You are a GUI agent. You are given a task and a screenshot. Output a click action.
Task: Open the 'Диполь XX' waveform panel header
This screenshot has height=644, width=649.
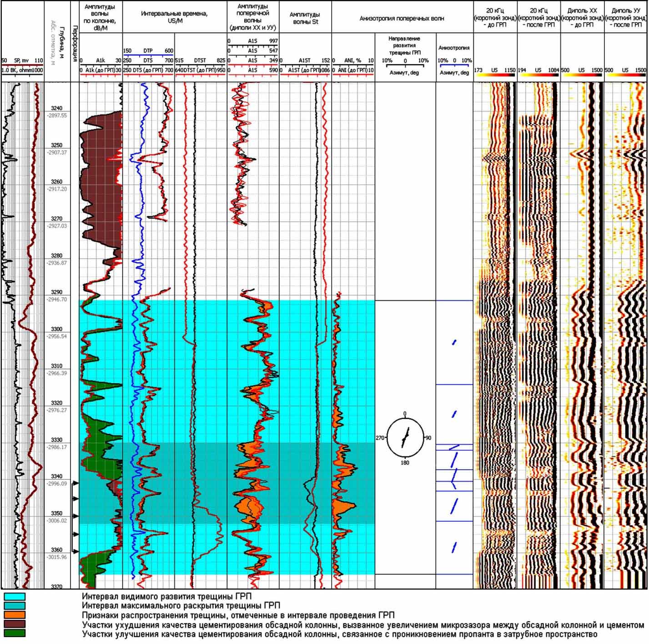point(582,17)
